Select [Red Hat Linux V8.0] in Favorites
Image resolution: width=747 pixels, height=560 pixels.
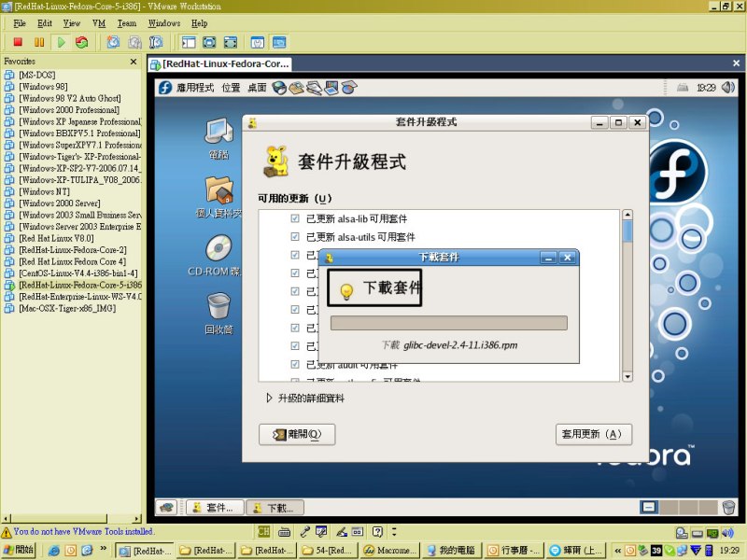(x=56, y=238)
